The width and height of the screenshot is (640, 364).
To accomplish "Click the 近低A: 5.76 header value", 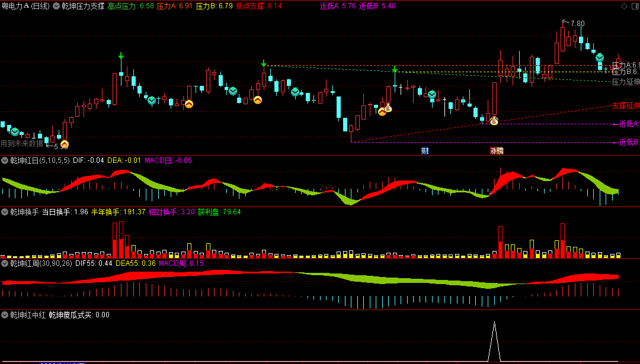I will click(338, 6).
